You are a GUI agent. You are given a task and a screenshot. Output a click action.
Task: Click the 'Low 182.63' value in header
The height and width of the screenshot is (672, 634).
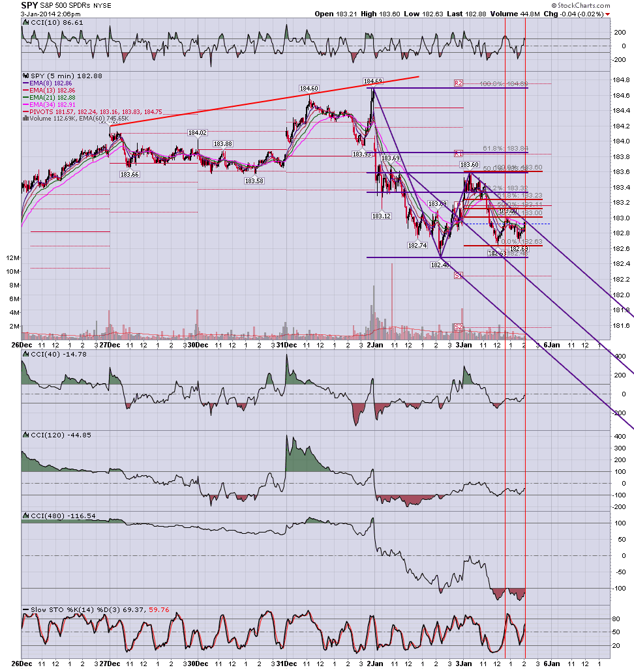tap(423, 14)
